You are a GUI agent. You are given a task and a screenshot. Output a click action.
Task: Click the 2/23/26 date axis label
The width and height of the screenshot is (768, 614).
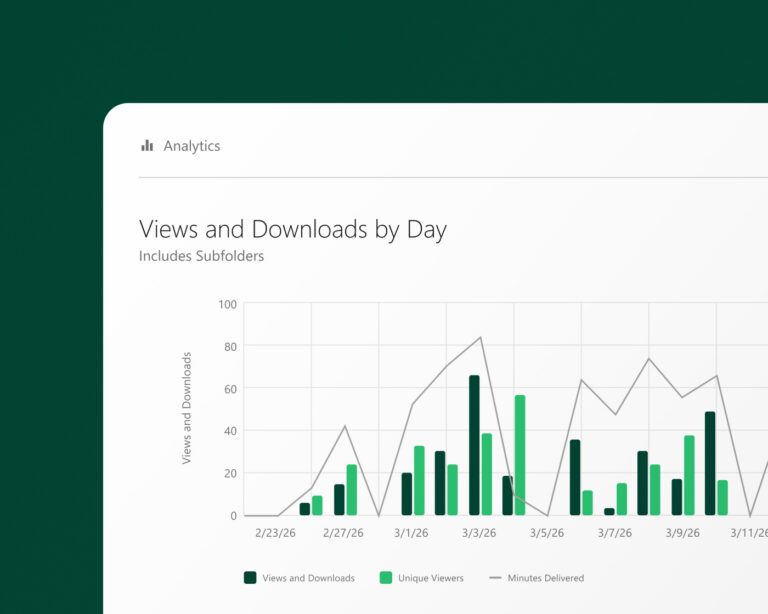[x=275, y=533]
